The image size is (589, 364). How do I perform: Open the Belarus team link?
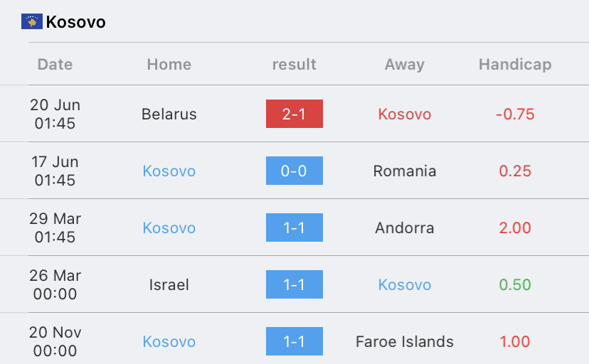(x=169, y=114)
